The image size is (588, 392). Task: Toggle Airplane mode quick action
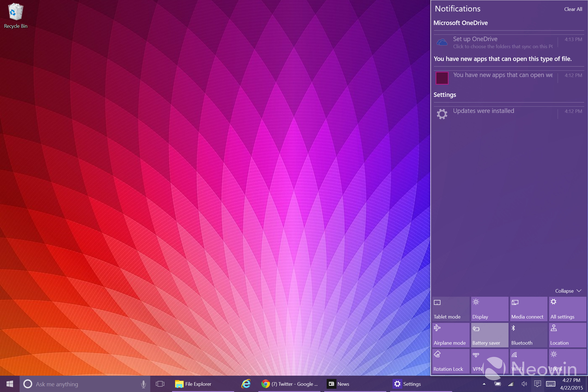click(451, 335)
